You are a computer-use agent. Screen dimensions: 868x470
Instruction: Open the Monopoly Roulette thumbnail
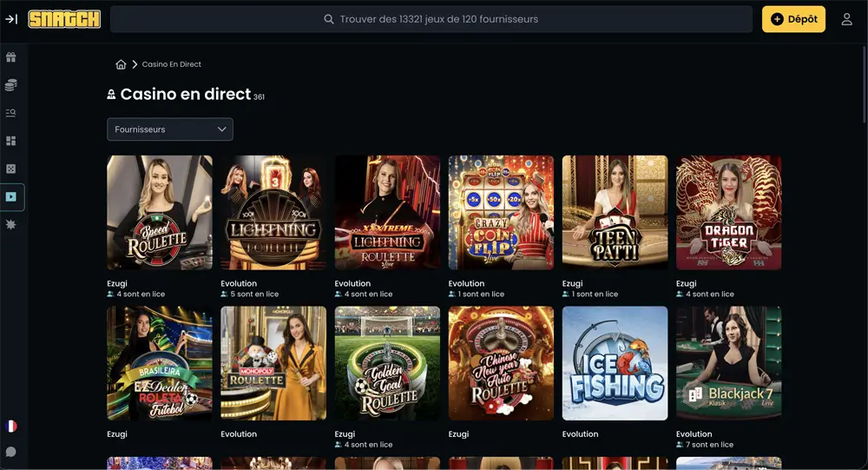273,363
